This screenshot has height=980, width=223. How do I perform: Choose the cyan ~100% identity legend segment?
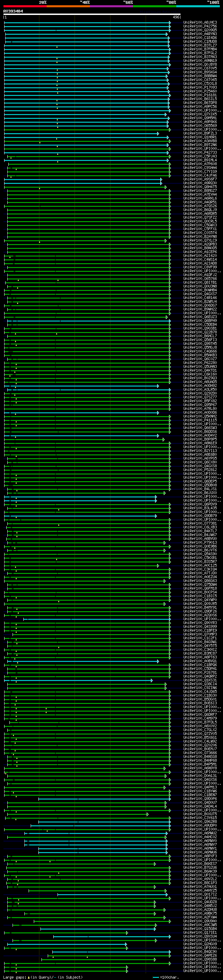[x=198, y=6]
